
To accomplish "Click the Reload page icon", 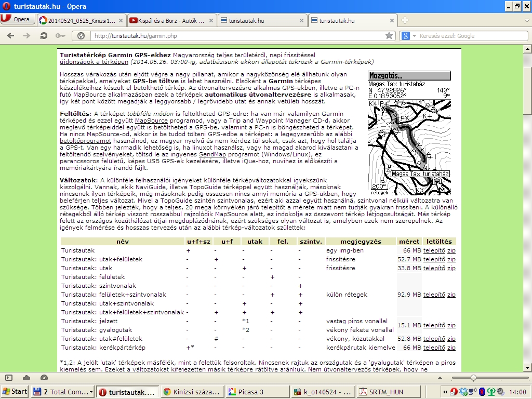I will pyautogui.click(x=44, y=36).
